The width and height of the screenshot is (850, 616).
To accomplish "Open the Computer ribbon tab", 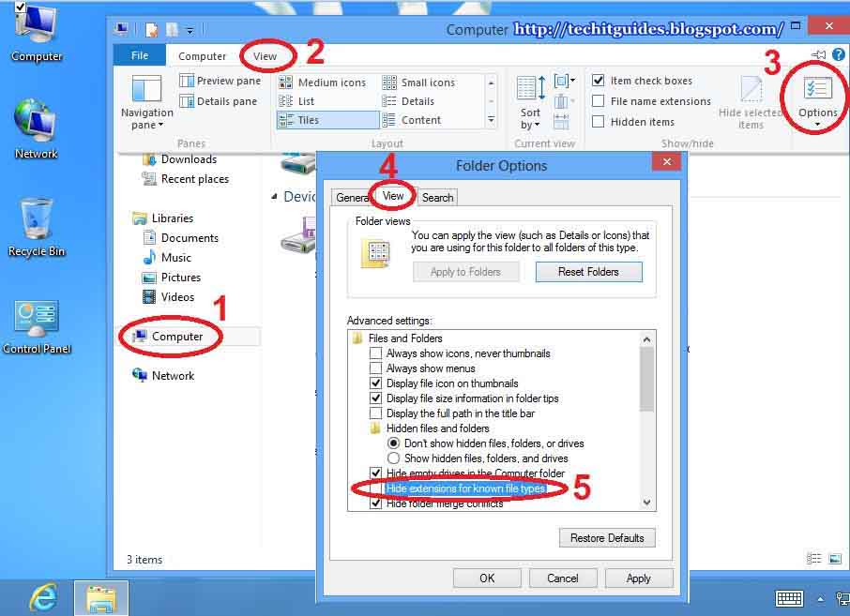I will 203,55.
